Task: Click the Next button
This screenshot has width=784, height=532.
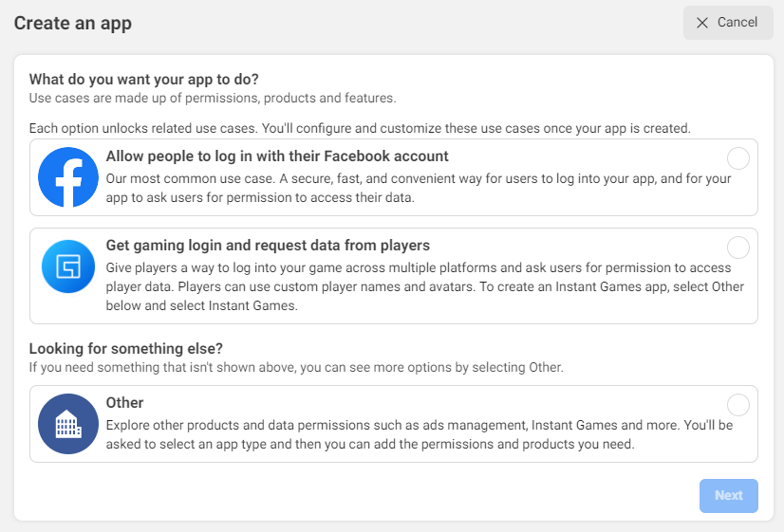Action: 728,495
